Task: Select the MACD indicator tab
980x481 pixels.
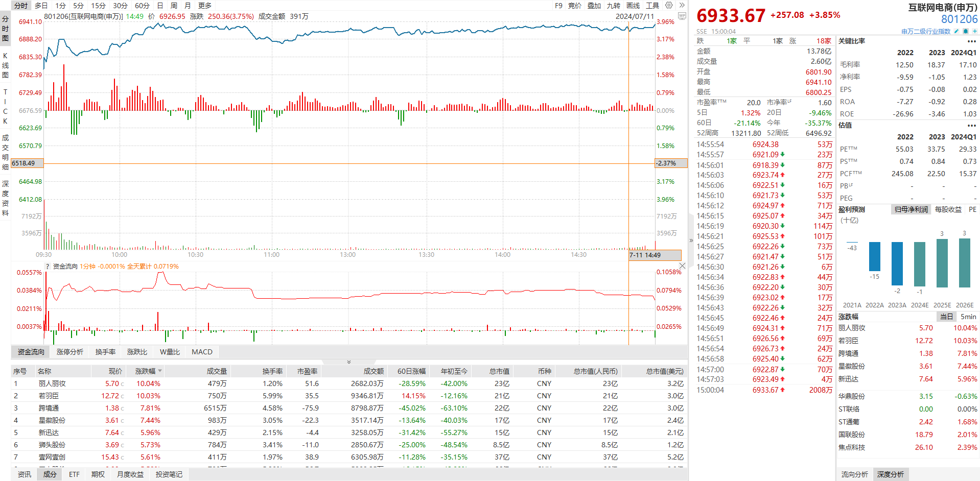Action: [x=202, y=352]
